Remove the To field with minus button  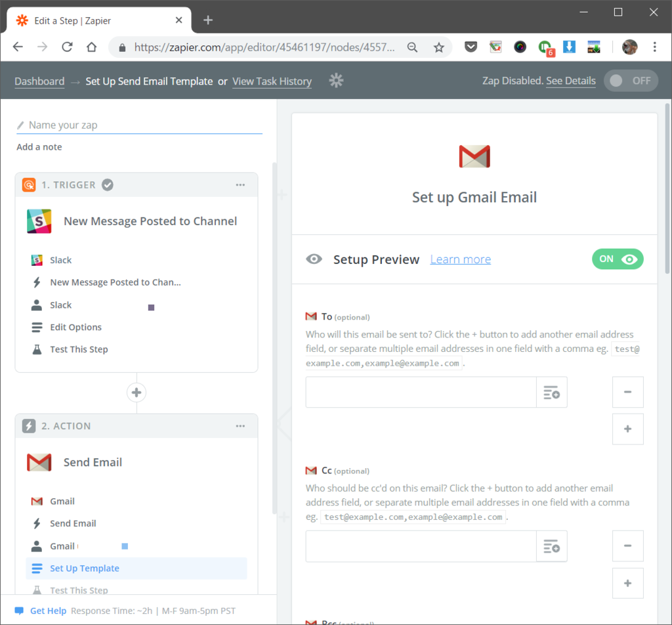(x=627, y=392)
